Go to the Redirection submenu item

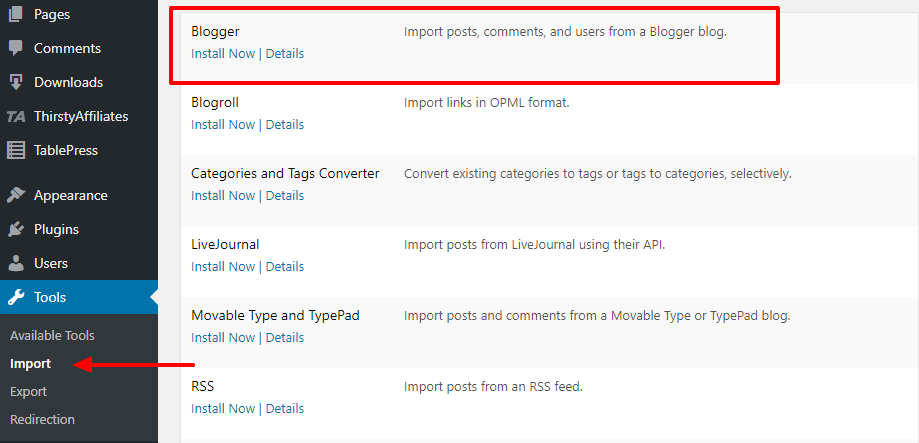[x=42, y=419]
